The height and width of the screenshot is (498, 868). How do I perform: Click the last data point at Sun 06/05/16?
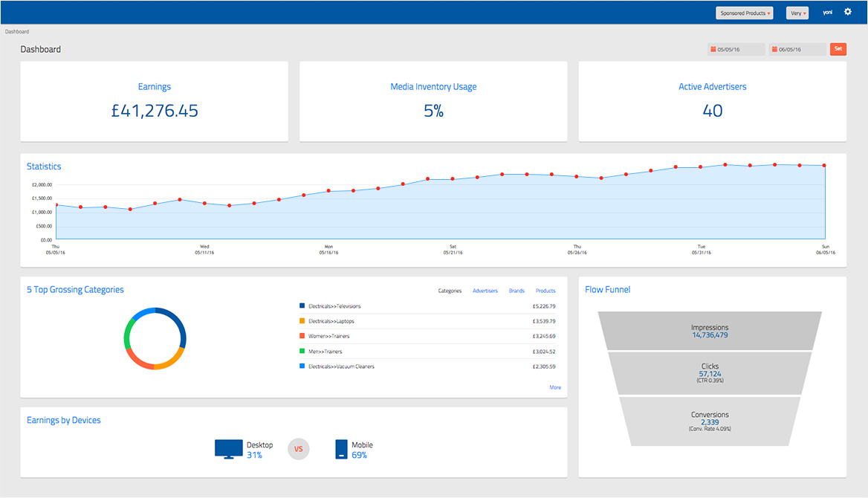tap(824, 165)
